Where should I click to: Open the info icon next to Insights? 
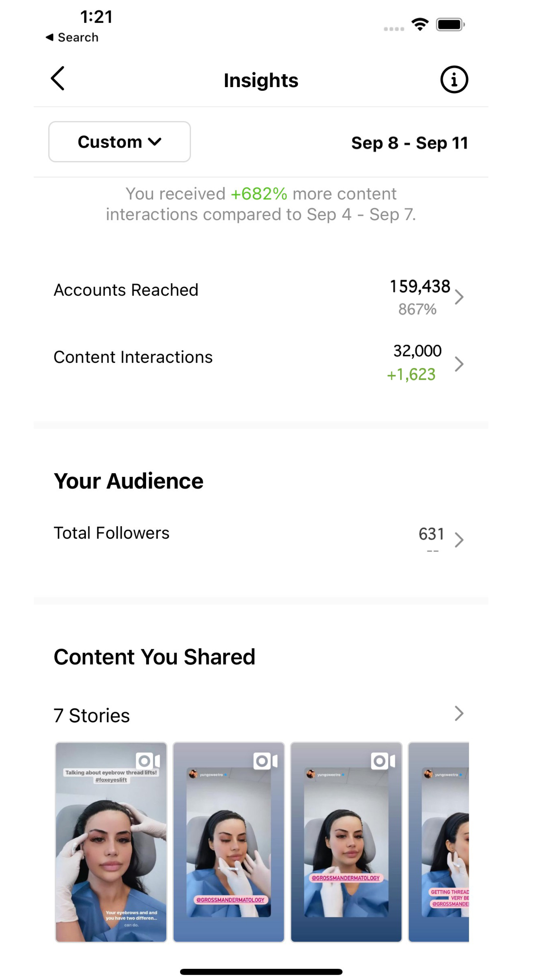click(x=454, y=80)
